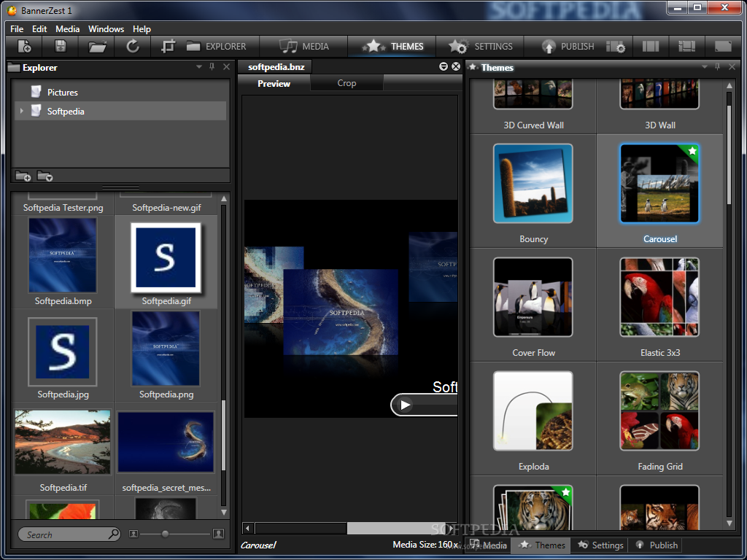This screenshot has width=747, height=560.
Task: Select the Themes toolbar button
Action: [x=392, y=46]
